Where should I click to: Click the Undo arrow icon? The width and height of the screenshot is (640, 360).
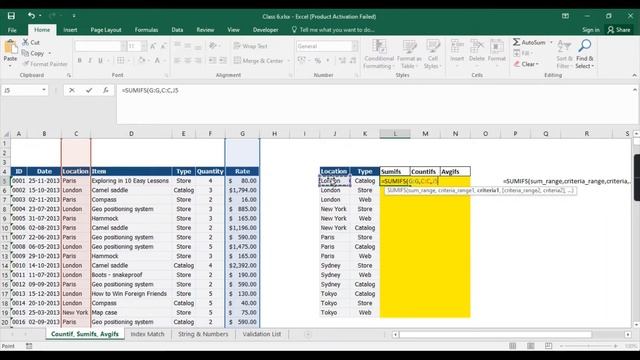[31, 16]
